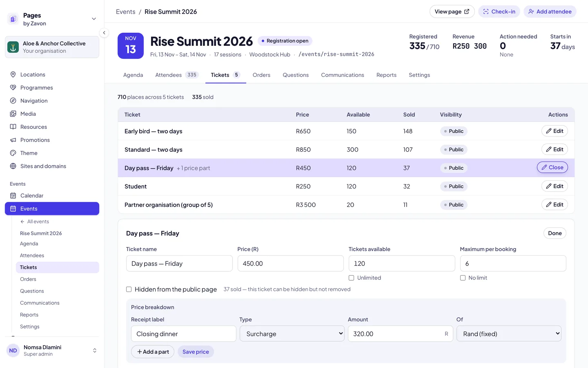Click Done in the ticket editor
Viewport: 588px width, 368px height.
[555, 233]
